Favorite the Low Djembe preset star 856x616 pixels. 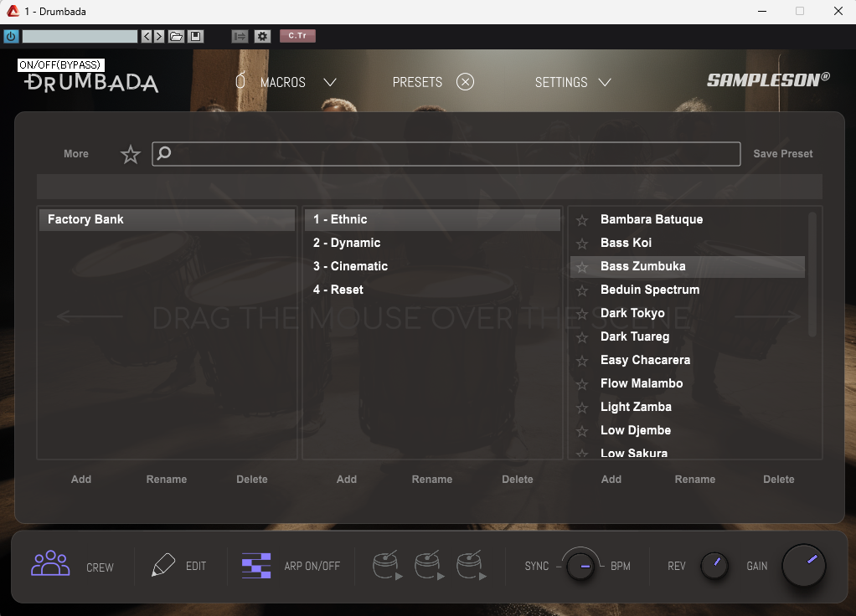(582, 432)
